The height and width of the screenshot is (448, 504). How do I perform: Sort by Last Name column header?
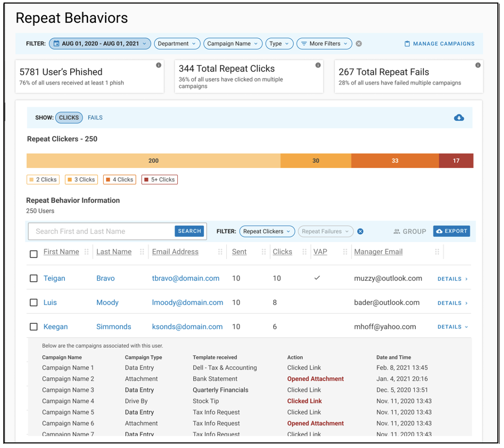114,252
